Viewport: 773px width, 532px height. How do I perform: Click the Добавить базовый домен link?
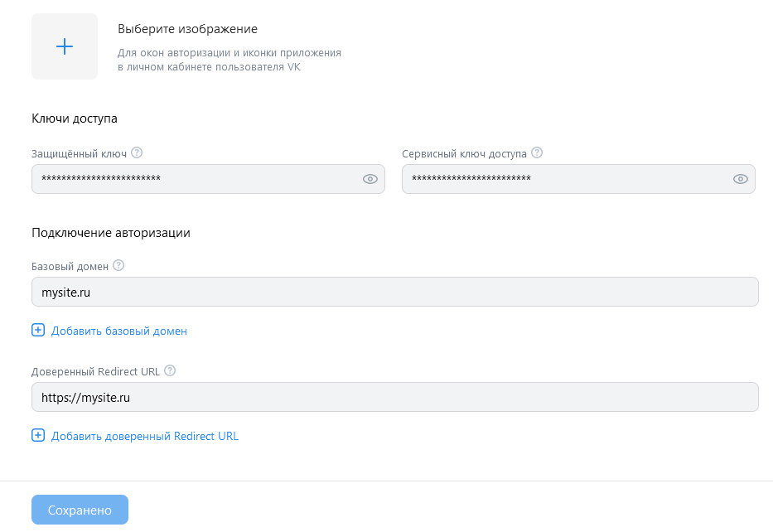[x=119, y=331]
